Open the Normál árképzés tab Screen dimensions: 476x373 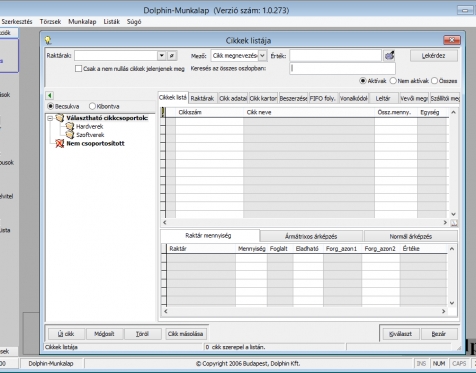(x=411, y=236)
